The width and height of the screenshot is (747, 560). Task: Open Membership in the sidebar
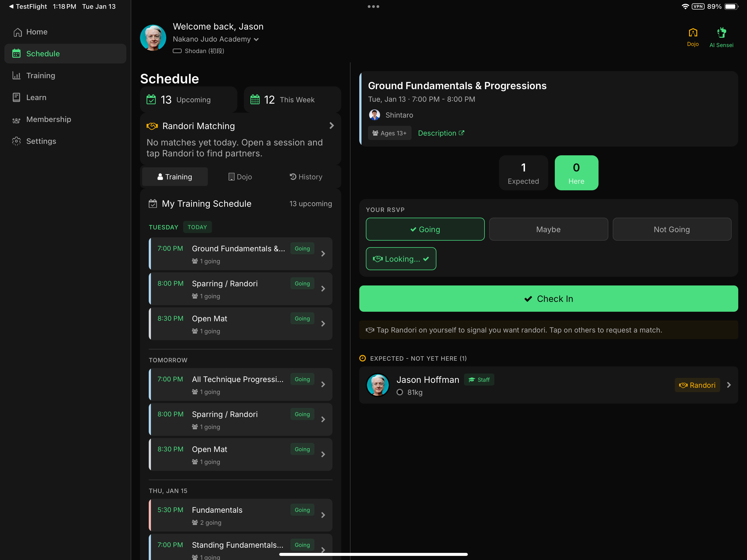point(65,119)
